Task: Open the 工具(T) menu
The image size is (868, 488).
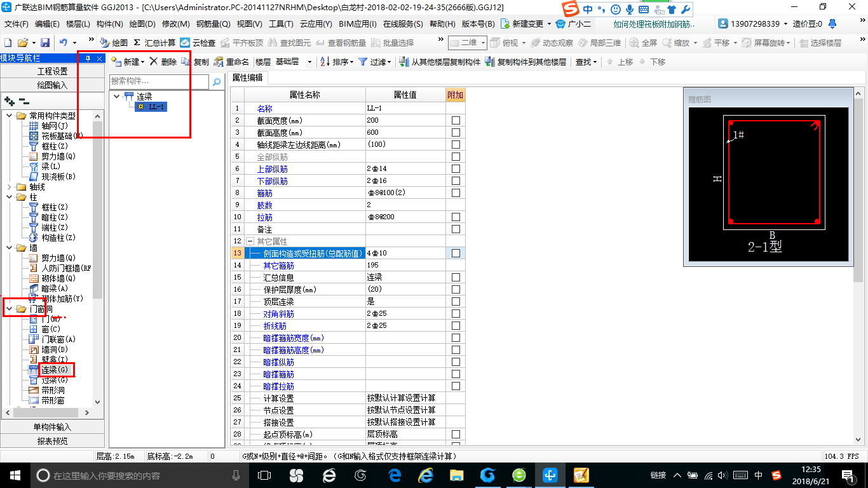Action: point(281,24)
